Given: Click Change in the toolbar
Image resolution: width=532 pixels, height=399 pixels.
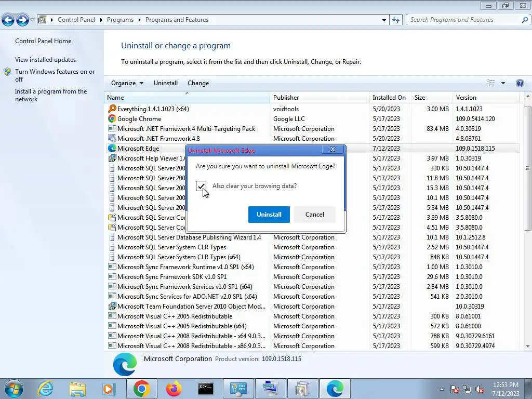Looking at the screenshot, I should (x=198, y=83).
